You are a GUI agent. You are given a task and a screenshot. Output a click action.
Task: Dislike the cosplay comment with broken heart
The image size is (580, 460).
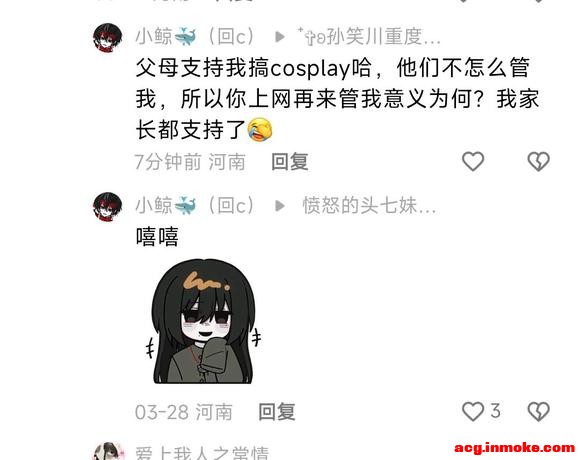[x=539, y=162]
